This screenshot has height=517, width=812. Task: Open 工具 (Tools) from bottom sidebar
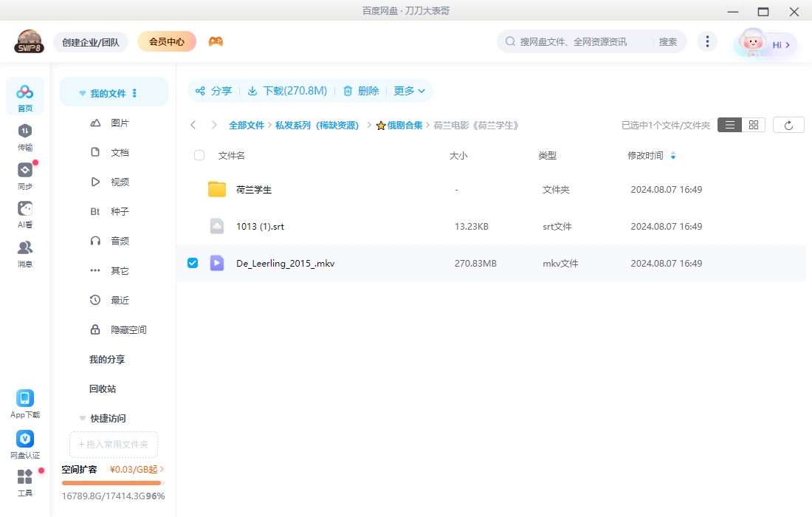coord(24,482)
